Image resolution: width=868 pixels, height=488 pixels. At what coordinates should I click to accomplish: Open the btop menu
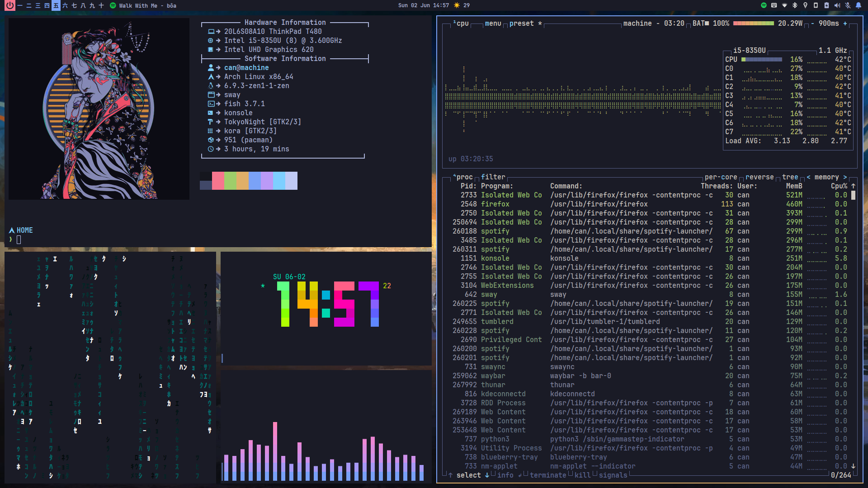point(493,23)
